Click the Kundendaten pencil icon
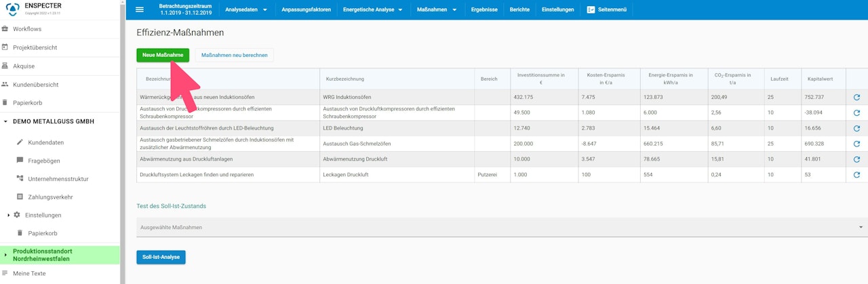Screen dimensions: 868x284 (x=20, y=142)
